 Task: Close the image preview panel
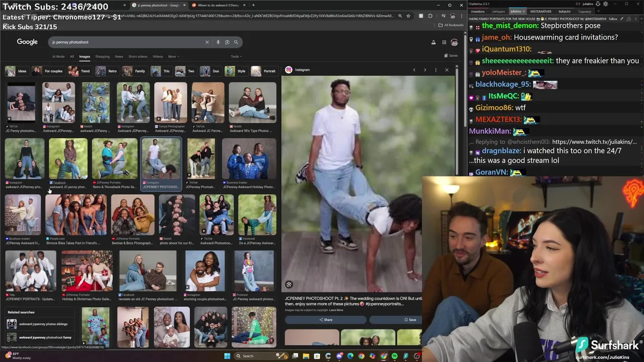[x=447, y=70]
